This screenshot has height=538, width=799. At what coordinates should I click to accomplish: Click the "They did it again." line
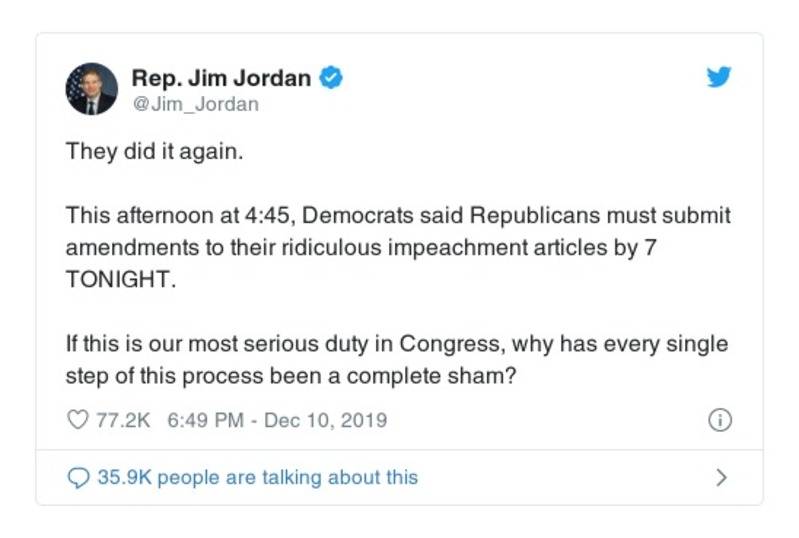tap(154, 153)
